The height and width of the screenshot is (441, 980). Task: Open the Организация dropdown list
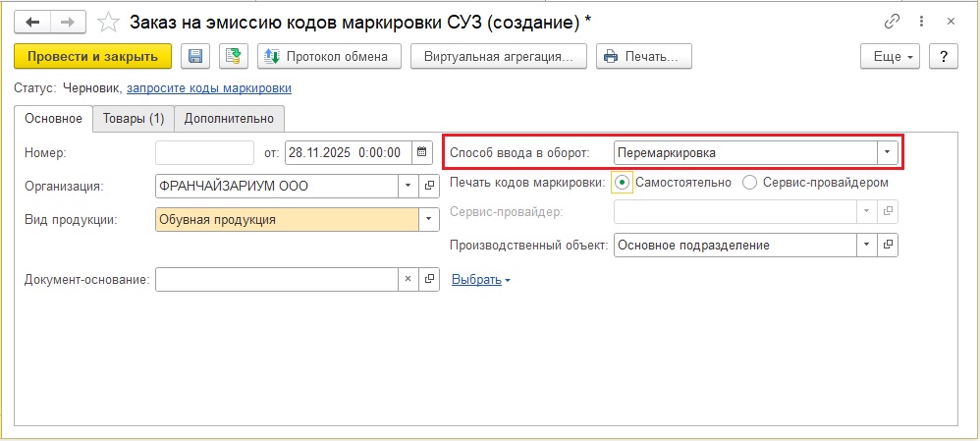408,186
